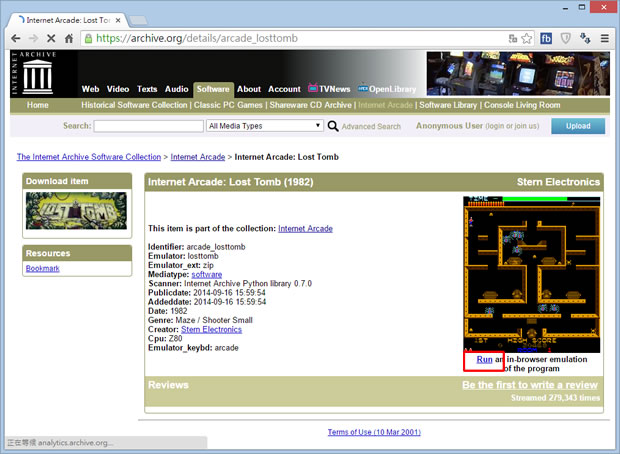
Task: Open Internet Arcade breadcrumb link
Action: click(x=198, y=157)
